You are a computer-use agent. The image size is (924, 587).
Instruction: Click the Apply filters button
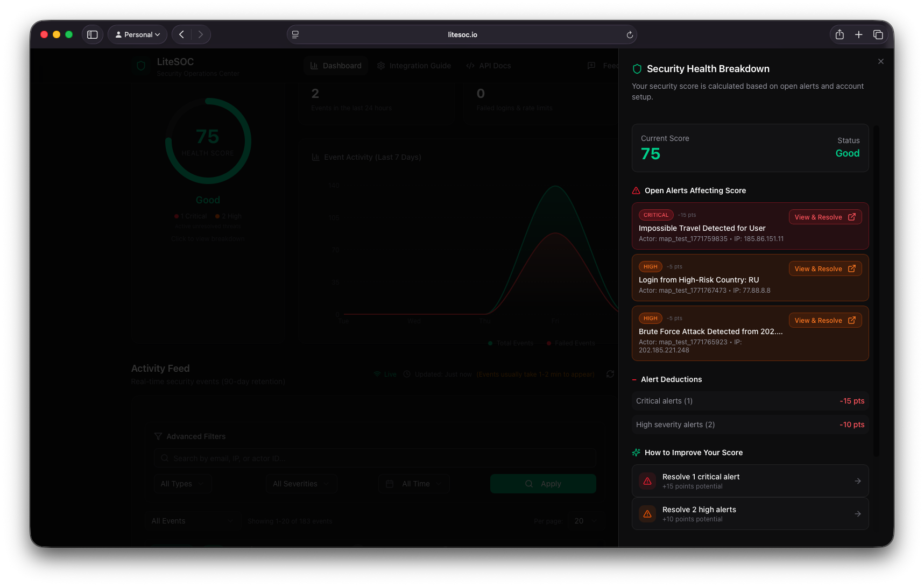click(x=542, y=483)
